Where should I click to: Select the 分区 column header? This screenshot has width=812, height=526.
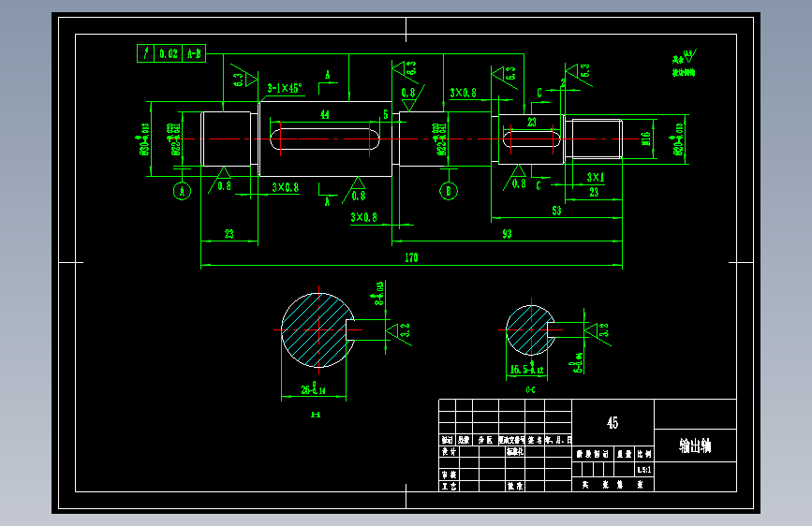point(485,440)
